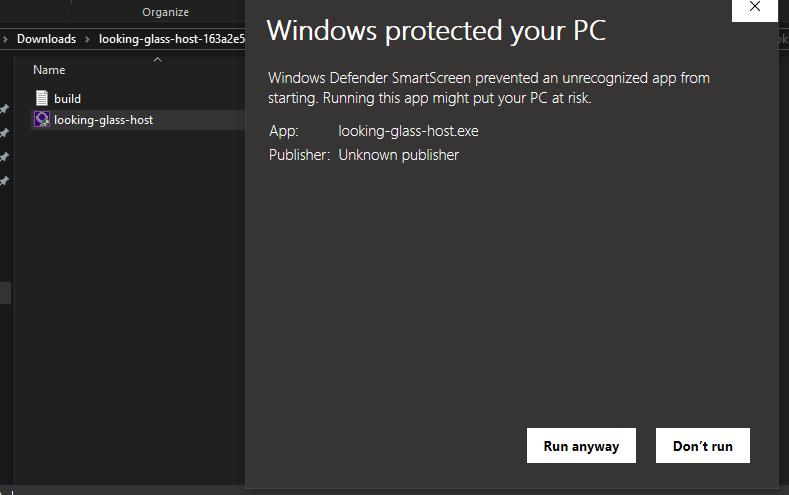Open the Organize ribbon group

(x=166, y=12)
